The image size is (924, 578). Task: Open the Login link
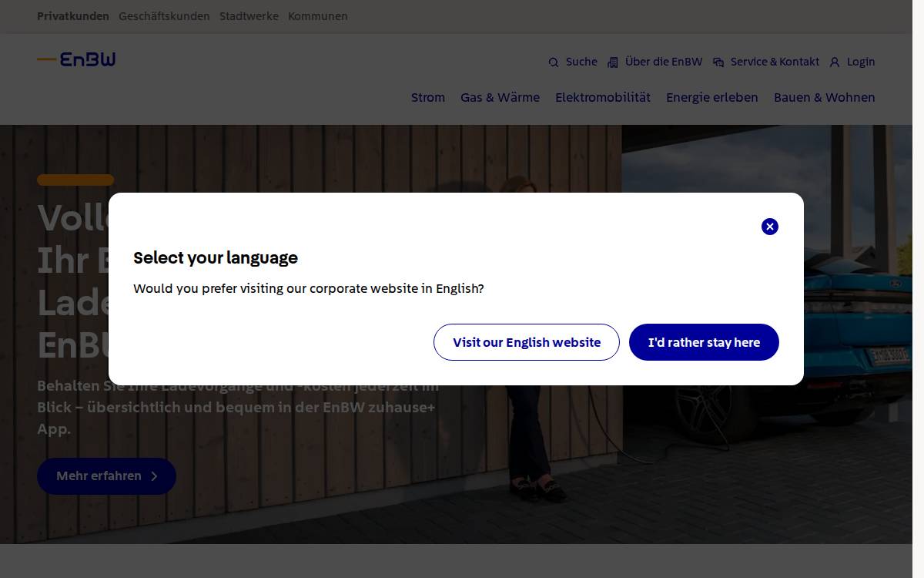(x=861, y=62)
